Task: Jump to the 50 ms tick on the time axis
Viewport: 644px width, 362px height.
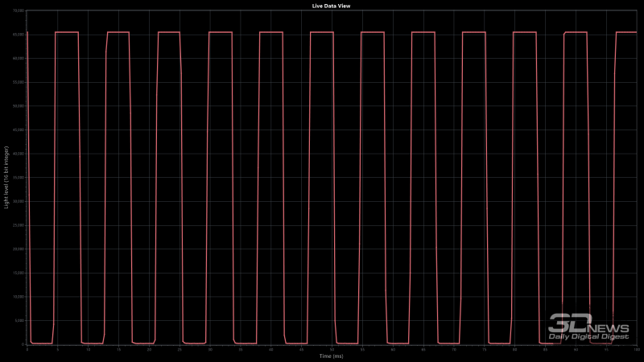Action: pyautogui.click(x=332, y=348)
